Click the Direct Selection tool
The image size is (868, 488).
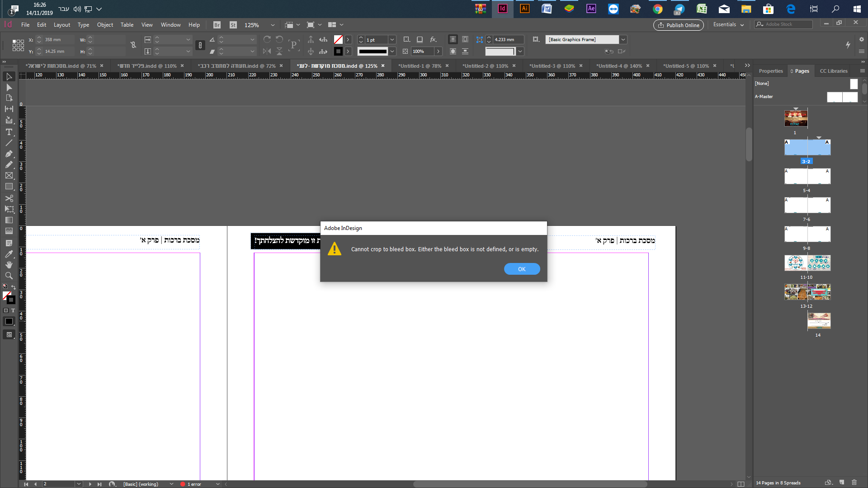9,88
